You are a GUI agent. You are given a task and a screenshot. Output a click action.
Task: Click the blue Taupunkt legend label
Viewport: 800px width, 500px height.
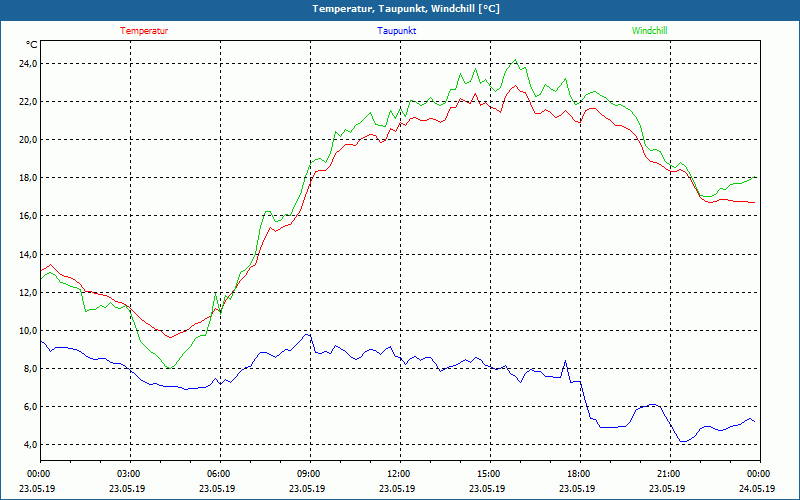coord(396,31)
